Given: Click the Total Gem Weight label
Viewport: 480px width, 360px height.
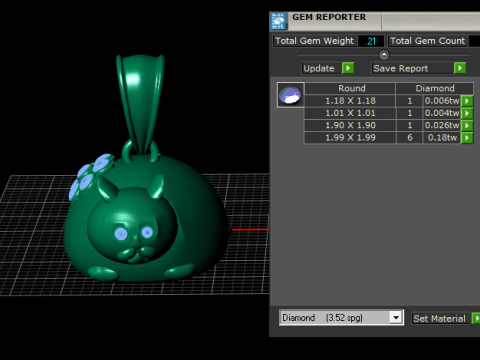Looking at the screenshot, I should 314,41.
